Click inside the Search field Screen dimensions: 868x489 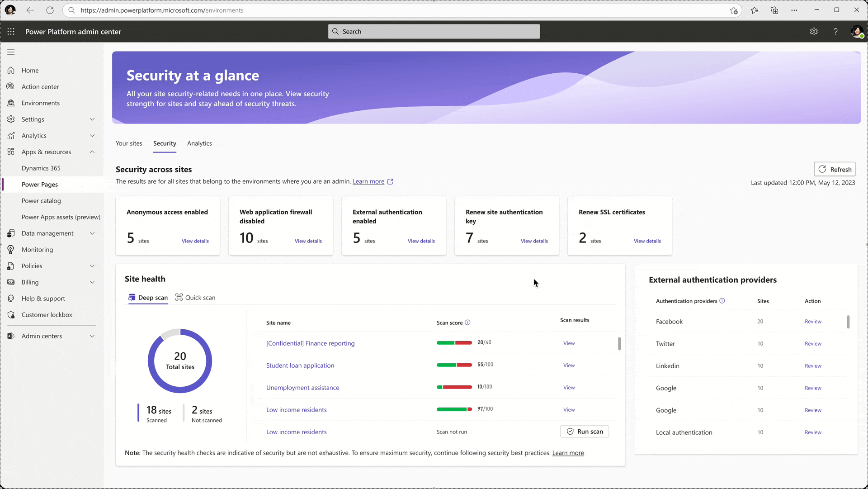(434, 31)
